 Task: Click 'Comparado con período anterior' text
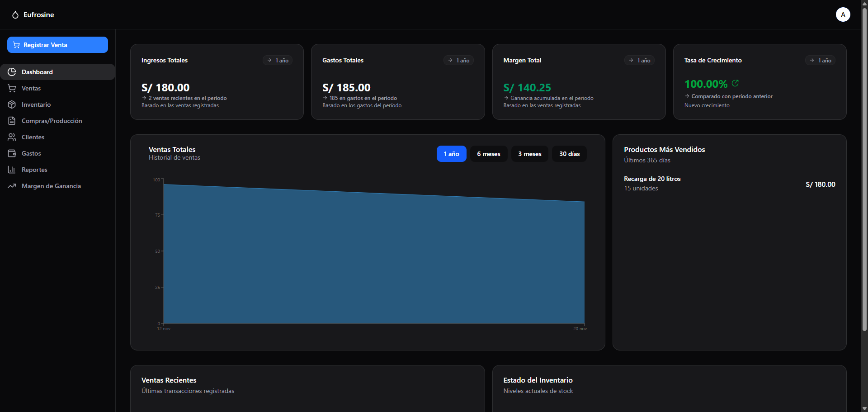click(732, 96)
